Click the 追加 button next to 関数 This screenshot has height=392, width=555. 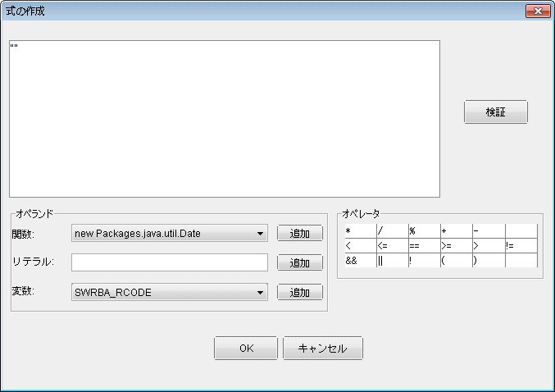[x=300, y=234]
